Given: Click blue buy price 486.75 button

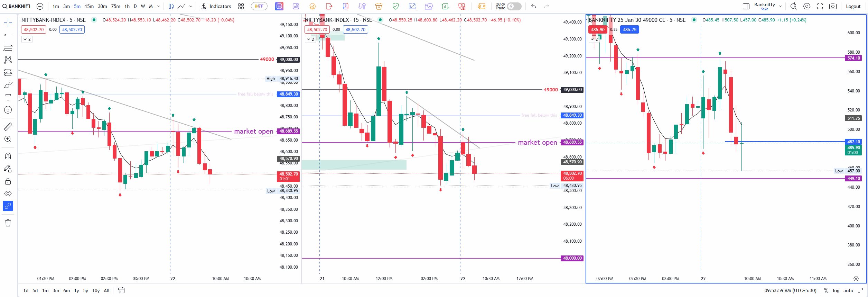Looking at the screenshot, I should [629, 29].
